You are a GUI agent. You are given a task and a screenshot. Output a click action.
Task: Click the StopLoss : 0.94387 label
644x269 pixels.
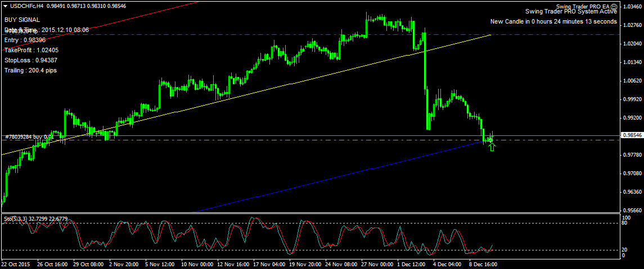coord(30,60)
